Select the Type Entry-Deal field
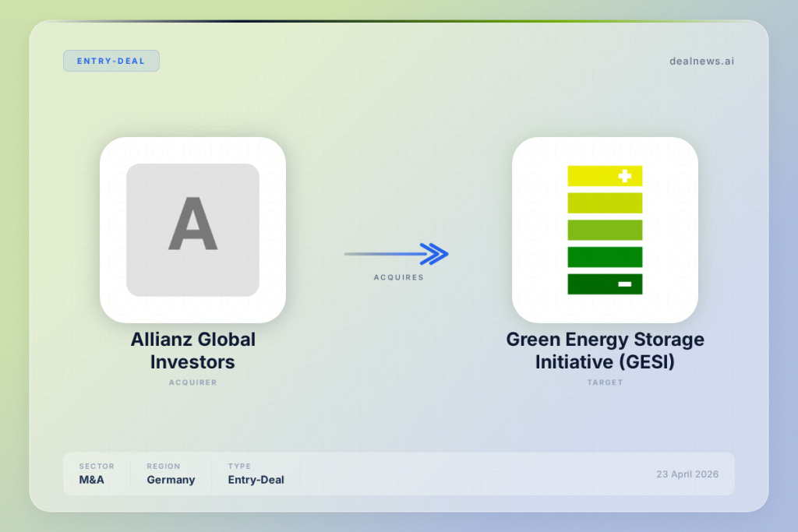This screenshot has width=798, height=532. tap(256, 474)
